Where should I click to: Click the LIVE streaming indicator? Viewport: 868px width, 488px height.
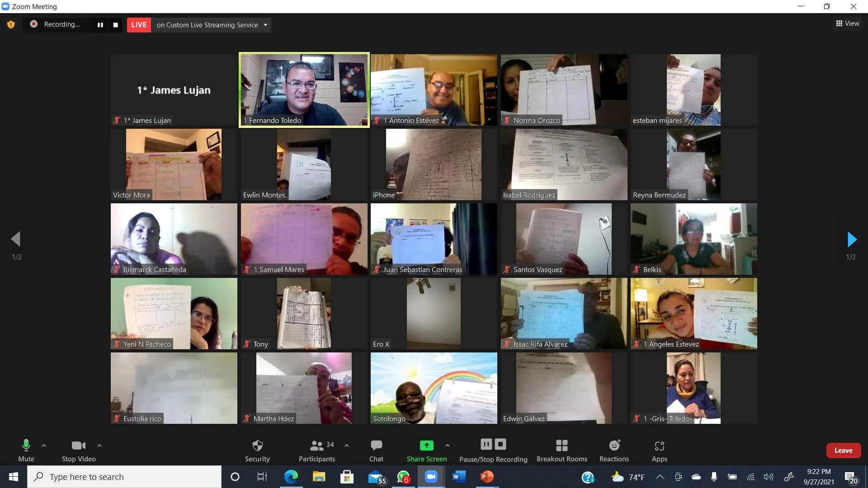coord(139,25)
